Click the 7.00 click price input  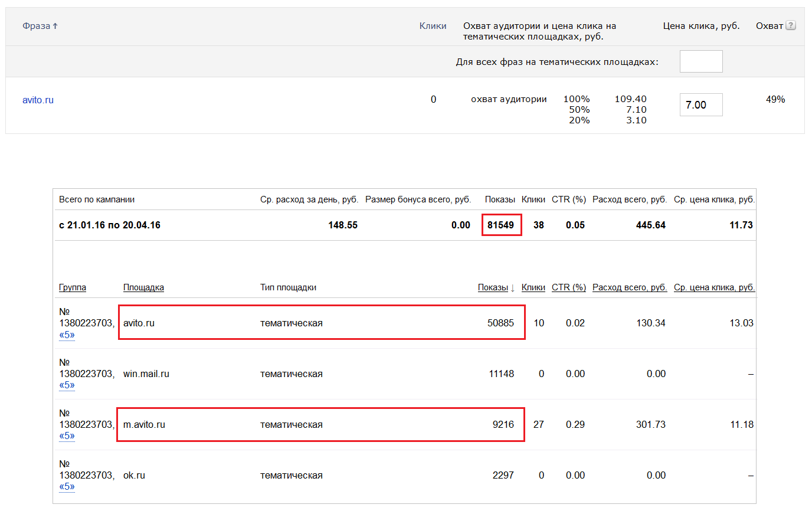[x=700, y=105]
